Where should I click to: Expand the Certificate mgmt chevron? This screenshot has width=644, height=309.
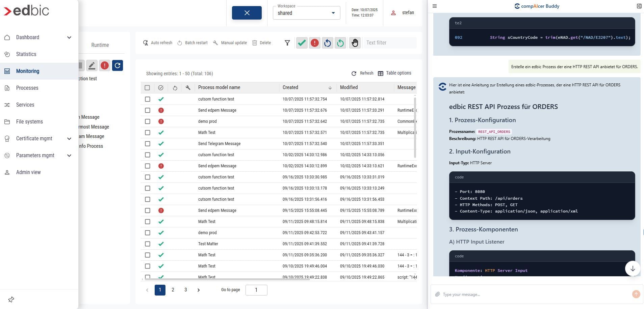(69, 139)
